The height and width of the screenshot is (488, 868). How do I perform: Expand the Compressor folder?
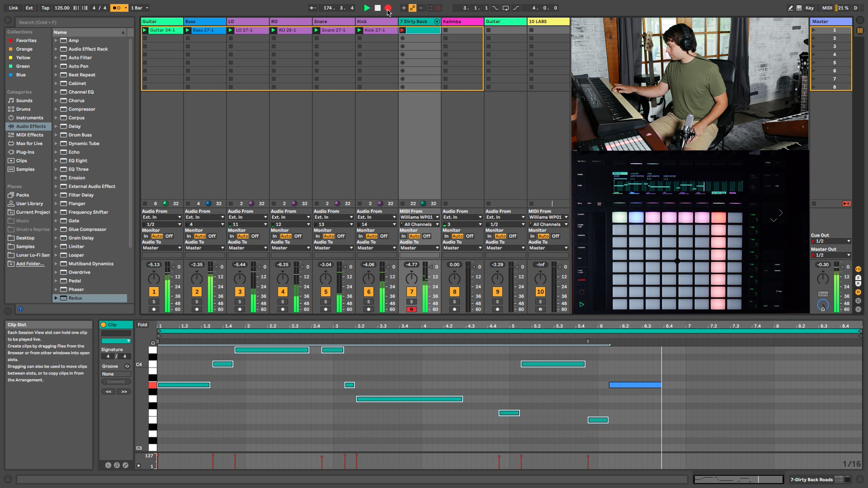click(x=56, y=109)
